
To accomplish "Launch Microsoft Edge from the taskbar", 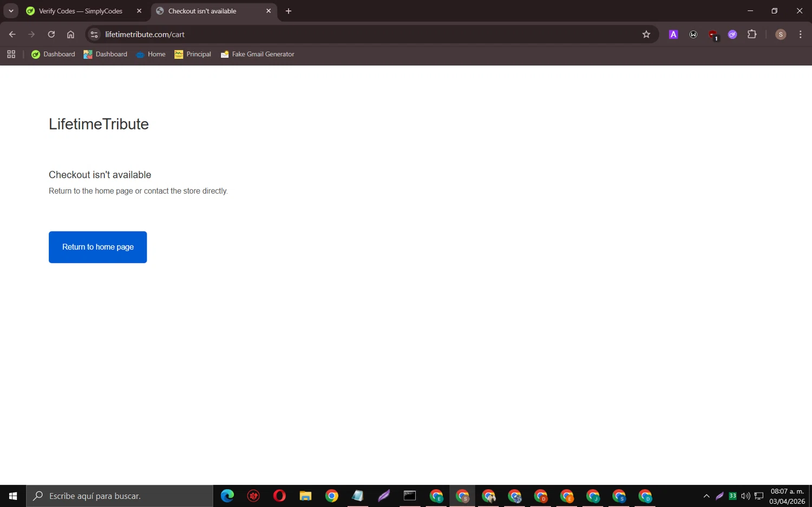I will [227, 496].
